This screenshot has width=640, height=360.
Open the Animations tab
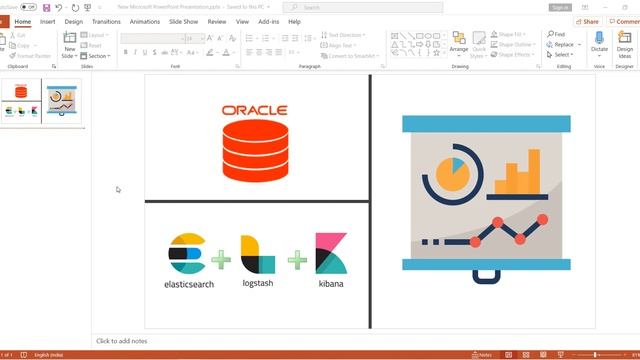pyautogui.click(x=144, y=22)
